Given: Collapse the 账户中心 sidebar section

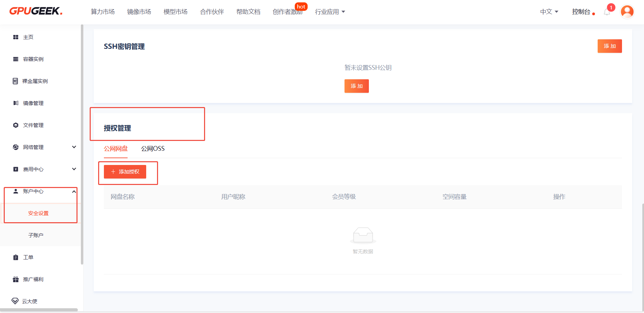Looking at the screenshot, I should (x=74, y=191).
